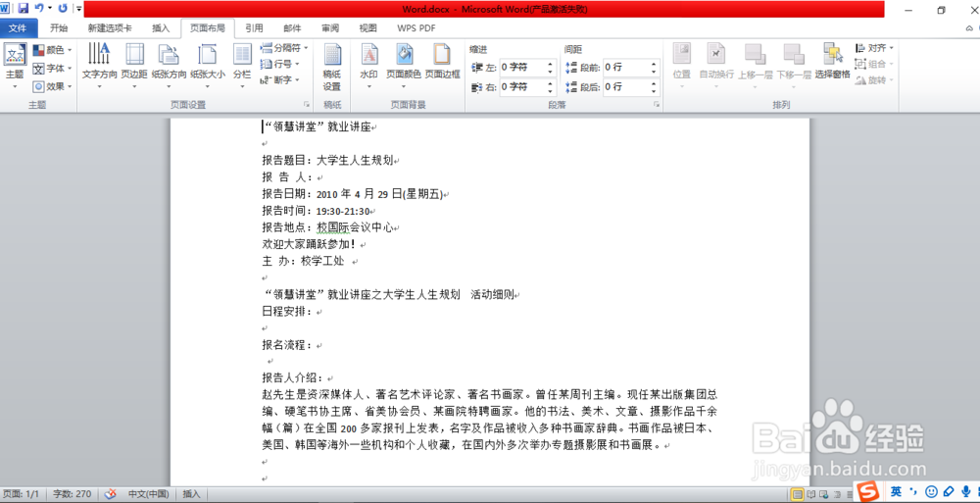Increase left indent with up stepper

click(x=551, y=64)
